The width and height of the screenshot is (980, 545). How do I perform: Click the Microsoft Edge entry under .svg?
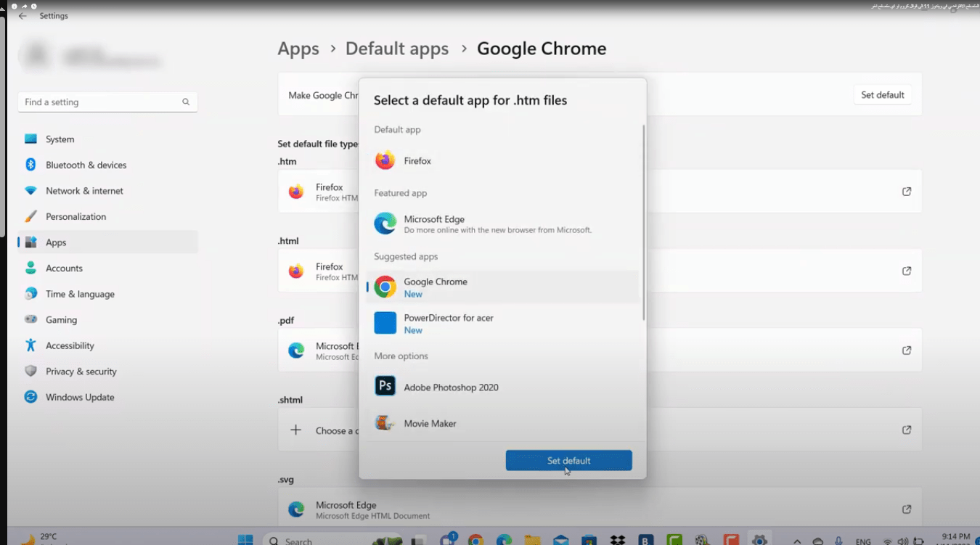click(600, 509)
